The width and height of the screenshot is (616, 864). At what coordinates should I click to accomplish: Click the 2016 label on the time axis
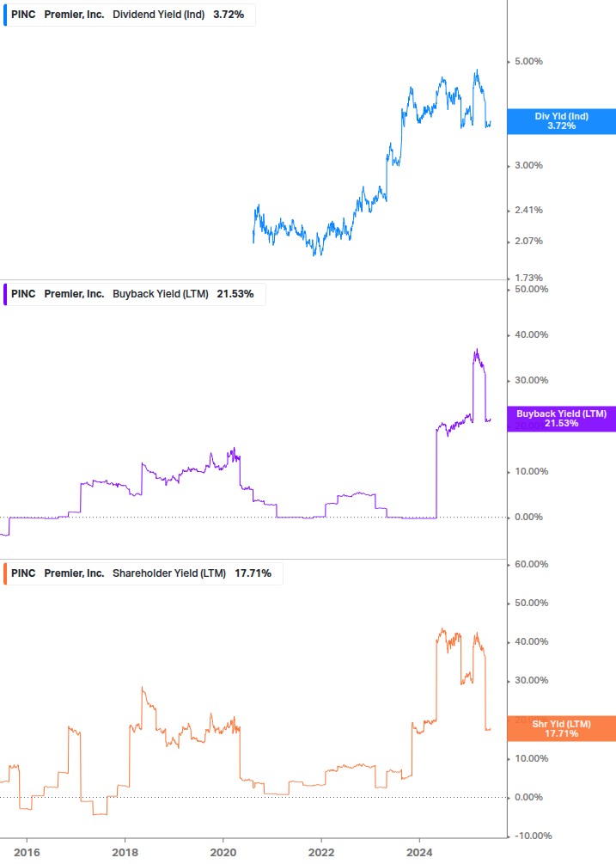[x=27, y=853]
